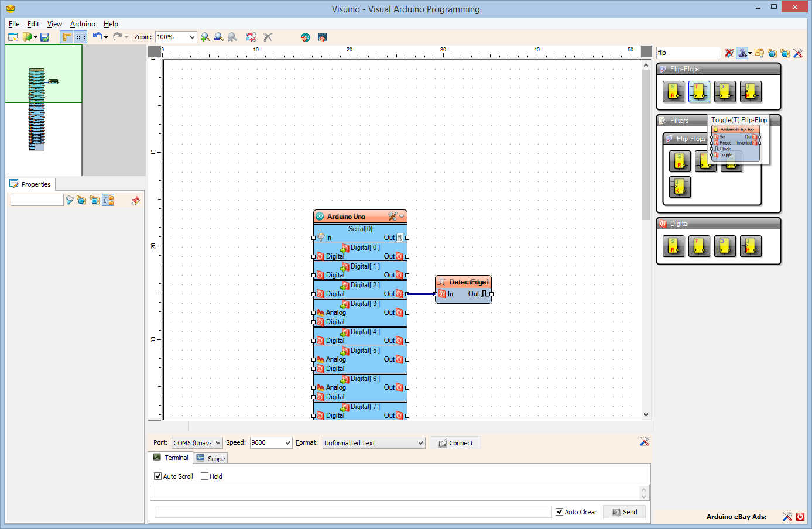Click the delete X toolbar icon
812x529 pixels.
[x=268, y=37]
